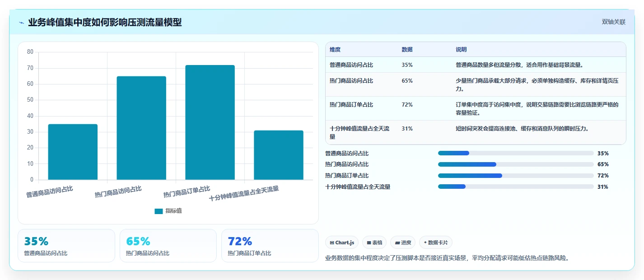Image resolution: width=644 pixels, height=280 pixels.
Task: Click the 热门商品订单占比 progress row label
Action: click(347, 176)
